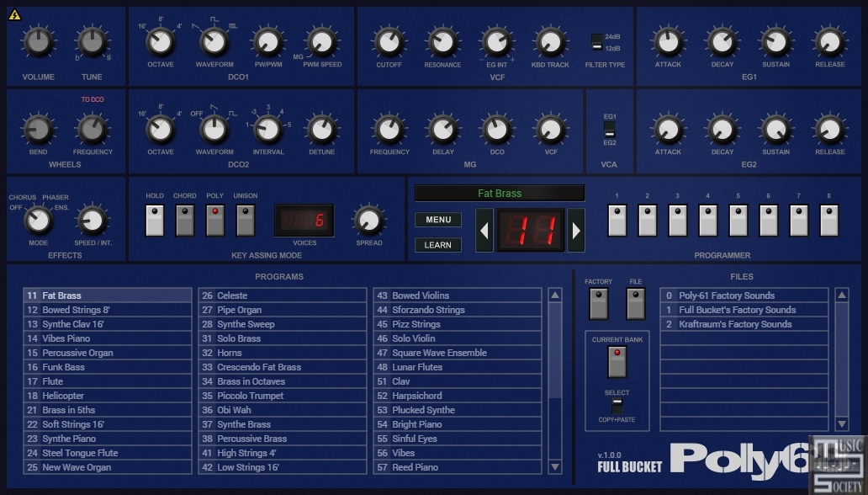Select Full Bucket's Factory Sounds file
This screenshot has height=495, width=868.
(x=744, y=310)
